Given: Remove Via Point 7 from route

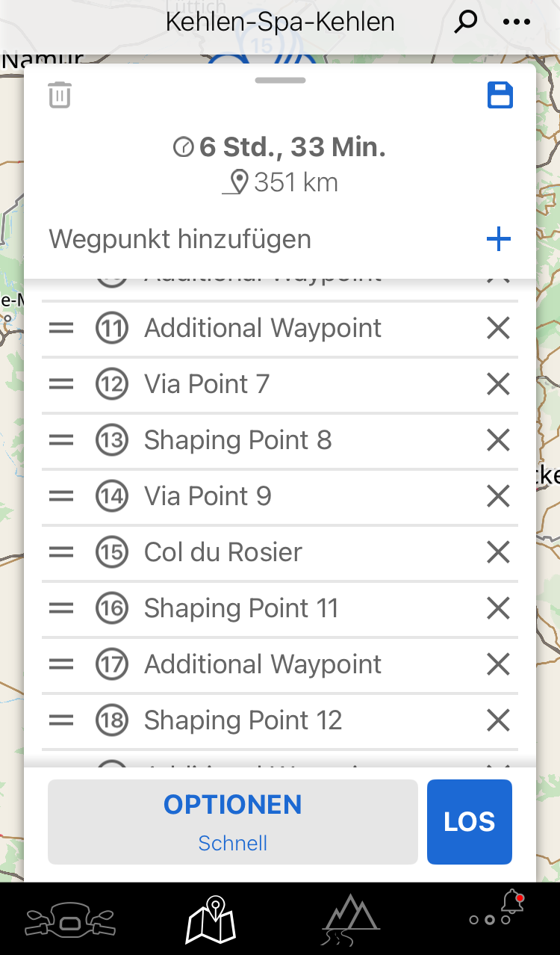Looking at the screenshot, I should [498, 384].
